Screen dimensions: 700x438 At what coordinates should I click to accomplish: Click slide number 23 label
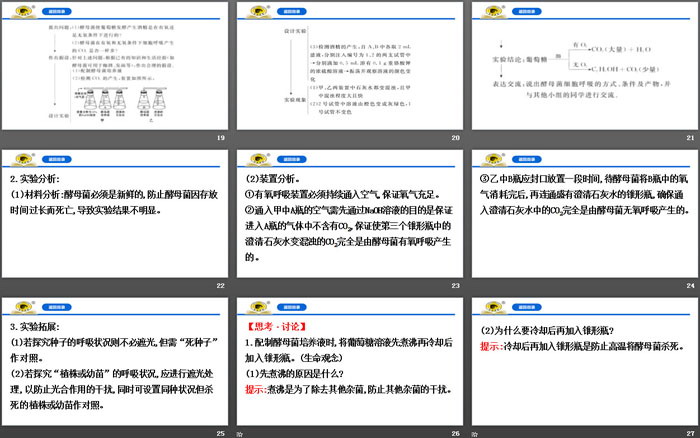[455, 285]
